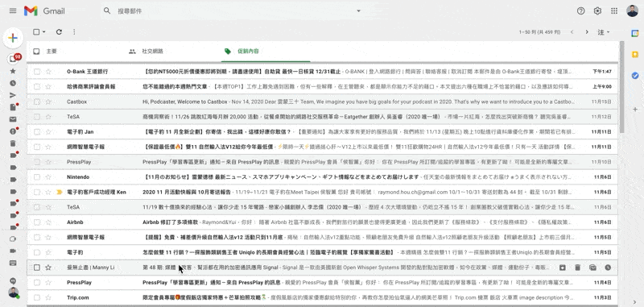Archive the Manny Li email
644x307 pixels.
click(562, 268)
